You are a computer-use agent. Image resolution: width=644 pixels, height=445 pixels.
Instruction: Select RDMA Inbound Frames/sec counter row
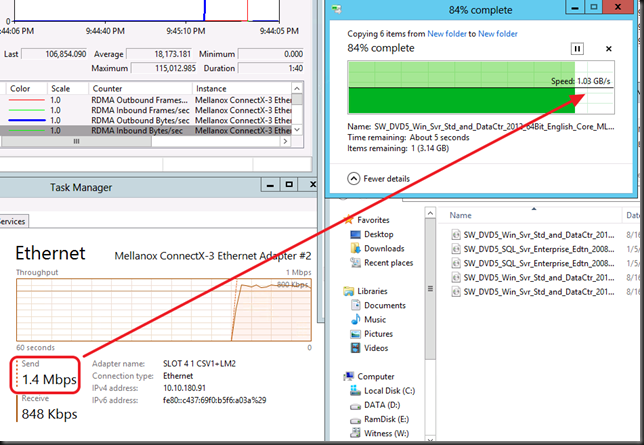point(146,110)
